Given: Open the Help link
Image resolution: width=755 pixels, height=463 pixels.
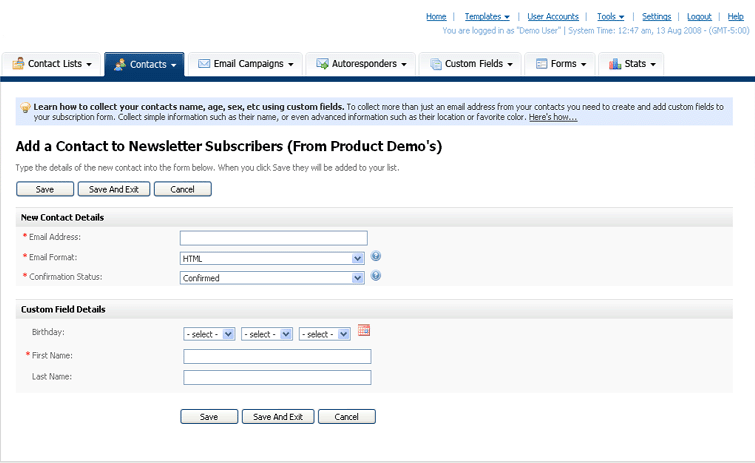Looking at the screenshot, I should click(735, 16).
